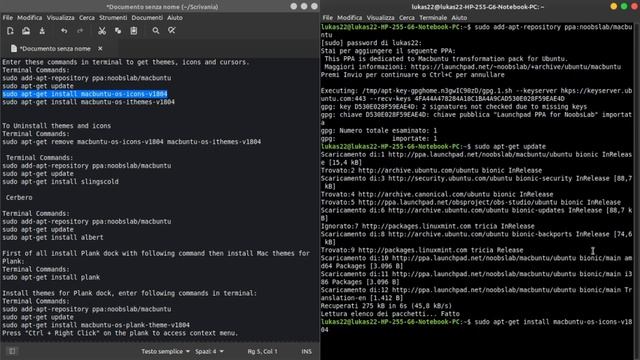The width and height of the screenshot is (640, 360).
Task: Toggle the INS insert mode indicator
Action: point(307,351)
